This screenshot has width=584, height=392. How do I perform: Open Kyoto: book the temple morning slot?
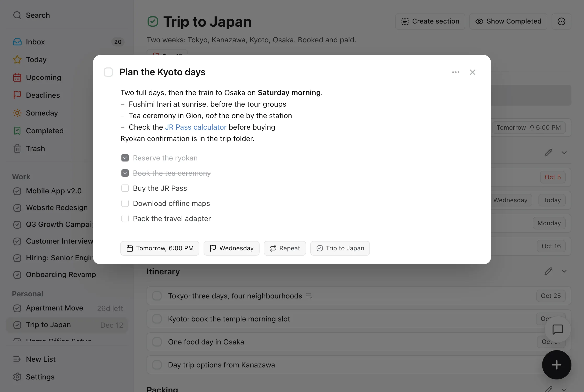(x=359, y=319)
